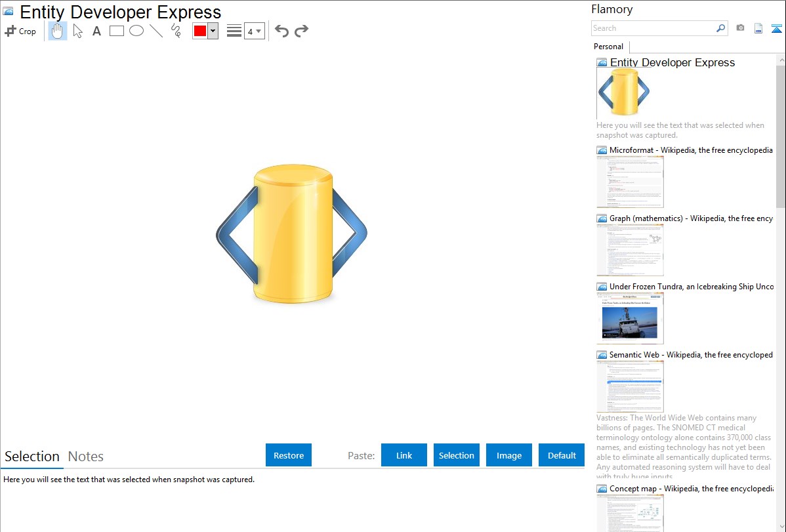Viewport: 786px width, 532px height.
Task: Pick the ellipse shape tool
Action: pos(136,31)
